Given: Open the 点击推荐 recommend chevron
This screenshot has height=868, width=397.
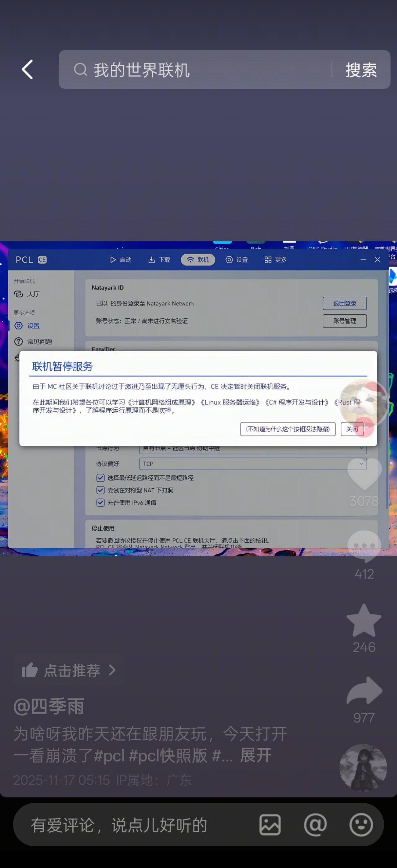Looking at the screenshot, I should [112, 670].
